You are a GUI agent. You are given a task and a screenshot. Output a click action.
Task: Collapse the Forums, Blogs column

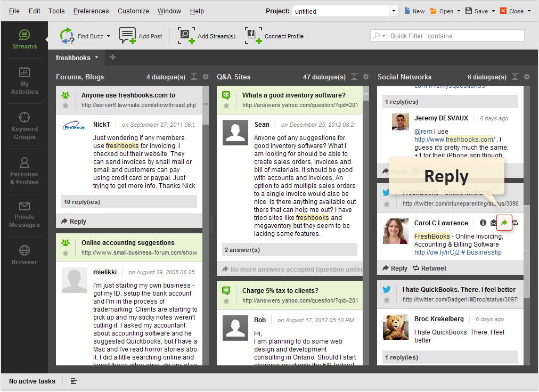[x=194, y=77]
